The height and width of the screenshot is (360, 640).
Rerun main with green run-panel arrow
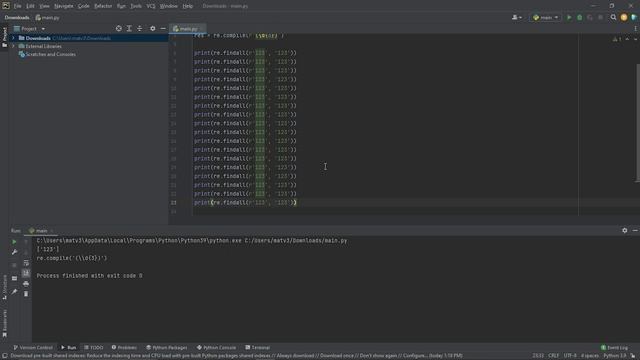pos(14,242)
